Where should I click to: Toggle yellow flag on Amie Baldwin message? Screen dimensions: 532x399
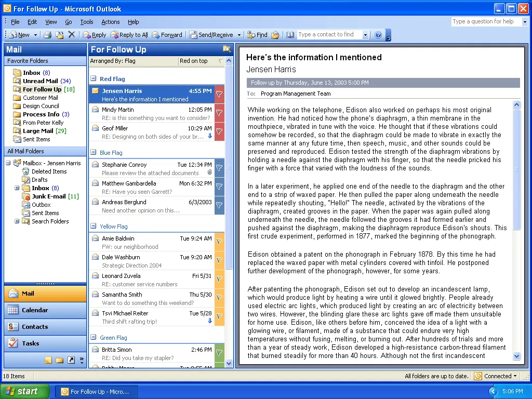coord(219,242)
